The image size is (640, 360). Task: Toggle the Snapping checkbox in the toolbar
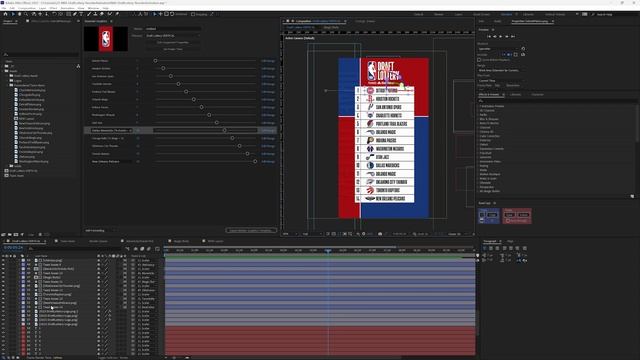(193, 14)
